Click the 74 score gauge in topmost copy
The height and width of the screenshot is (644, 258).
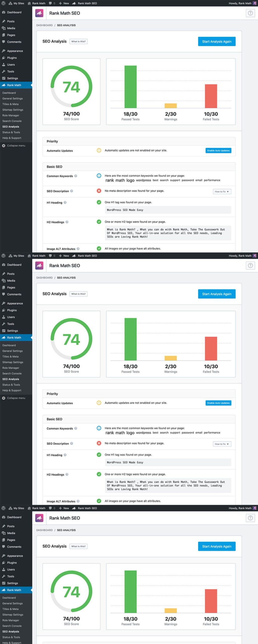click(x=71, y=87)
